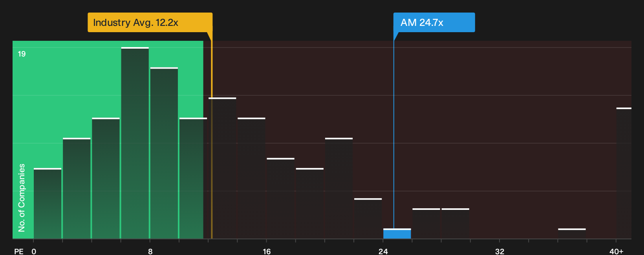This screenshot has width=644, height=255.
Task: Click the bar just right of the Industry Avg. line
Action: 222,168
